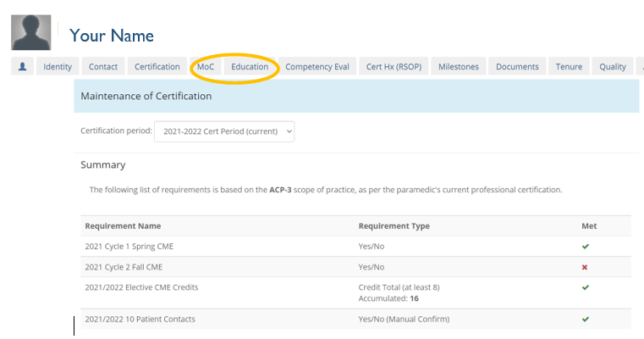Open the Quality tab

point(613,67)
